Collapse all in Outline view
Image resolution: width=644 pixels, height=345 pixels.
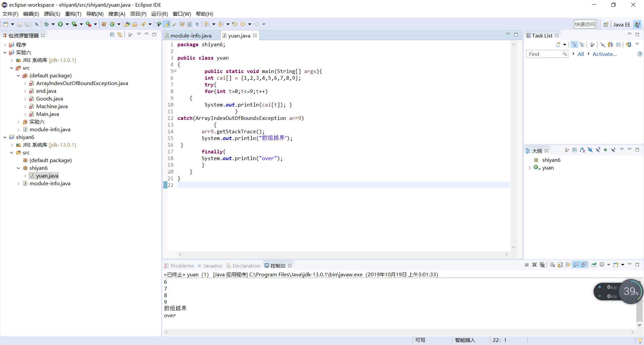pos(575,150)
